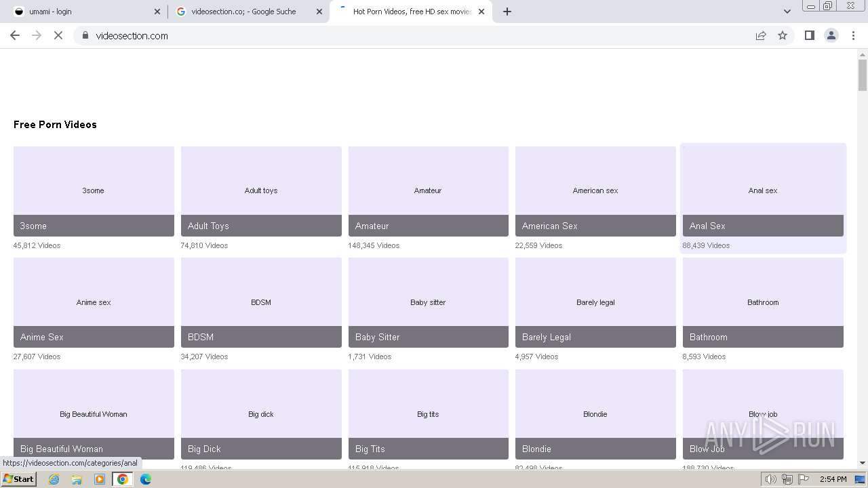Image resolution: width=868 pixels, height=488 pixels.
Task: Click the browser back arrow
Action: (x=15, y=35)
